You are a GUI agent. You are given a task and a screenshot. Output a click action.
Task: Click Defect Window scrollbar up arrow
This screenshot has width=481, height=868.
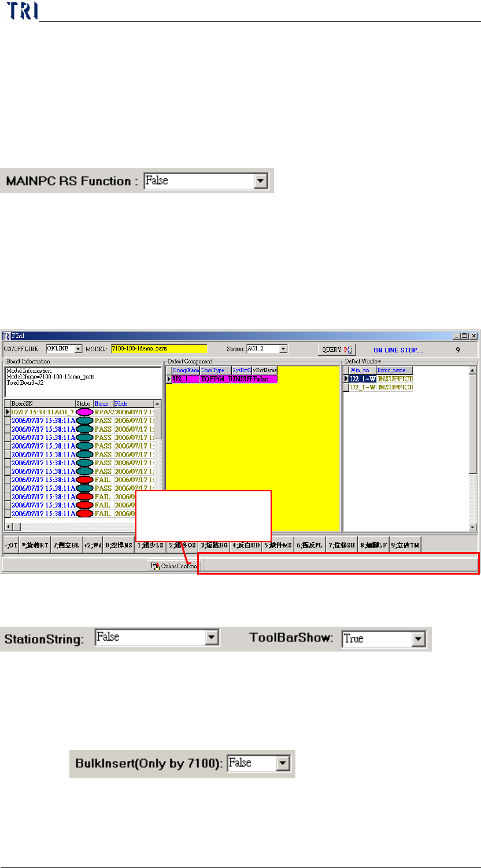[x=472, y=370]
